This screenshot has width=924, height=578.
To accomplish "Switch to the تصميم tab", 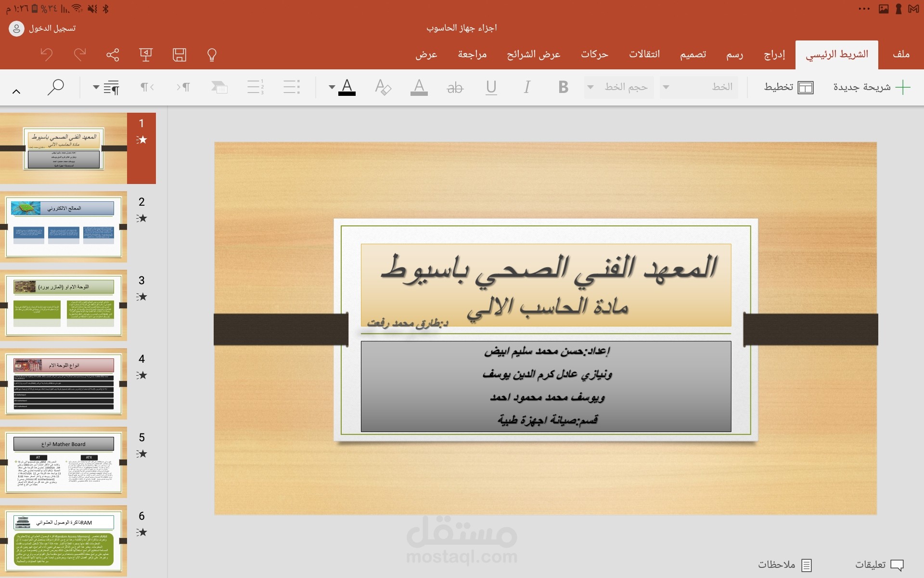I will (693, 54).
